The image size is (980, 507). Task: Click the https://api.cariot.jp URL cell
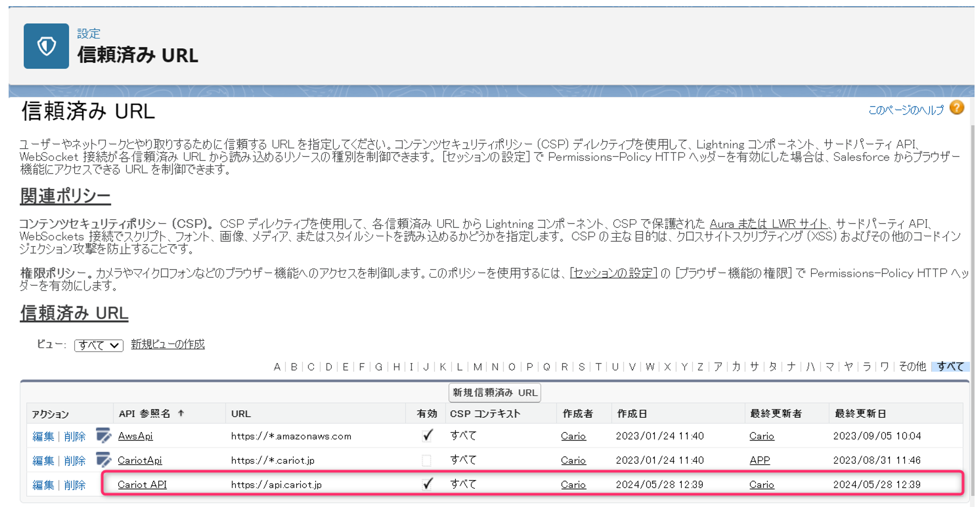click(x=276, y=485)
